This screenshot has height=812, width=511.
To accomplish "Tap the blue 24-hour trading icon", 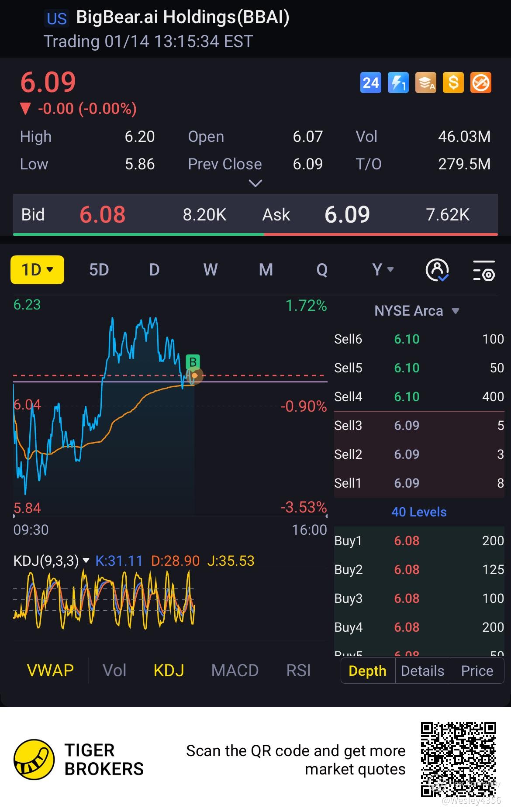I will [x=370, y=83].
